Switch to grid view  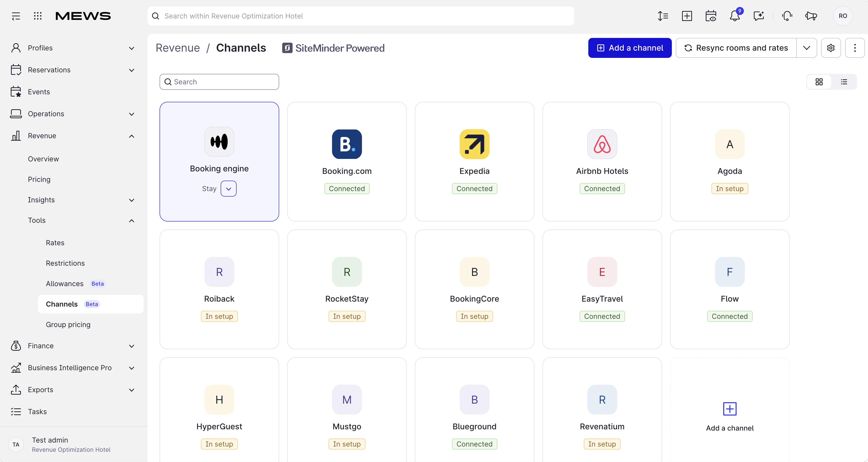[x=819, y=82]
